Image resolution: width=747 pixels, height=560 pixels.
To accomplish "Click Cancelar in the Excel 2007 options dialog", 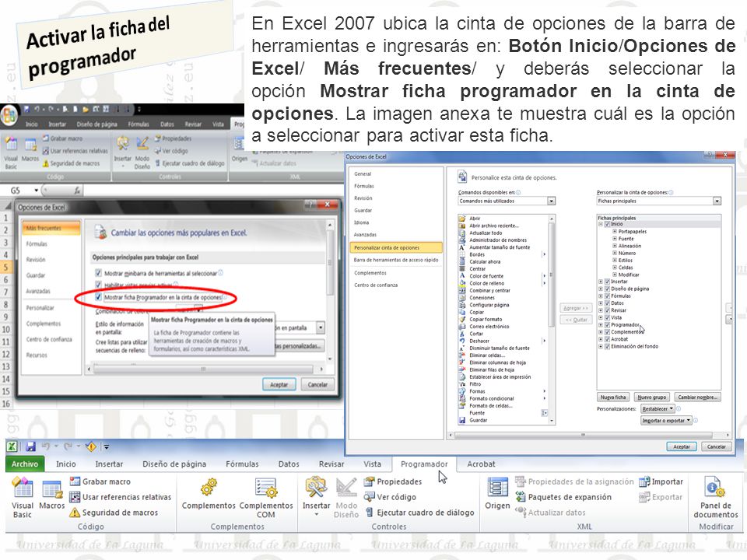I will (x=317, y=384).
